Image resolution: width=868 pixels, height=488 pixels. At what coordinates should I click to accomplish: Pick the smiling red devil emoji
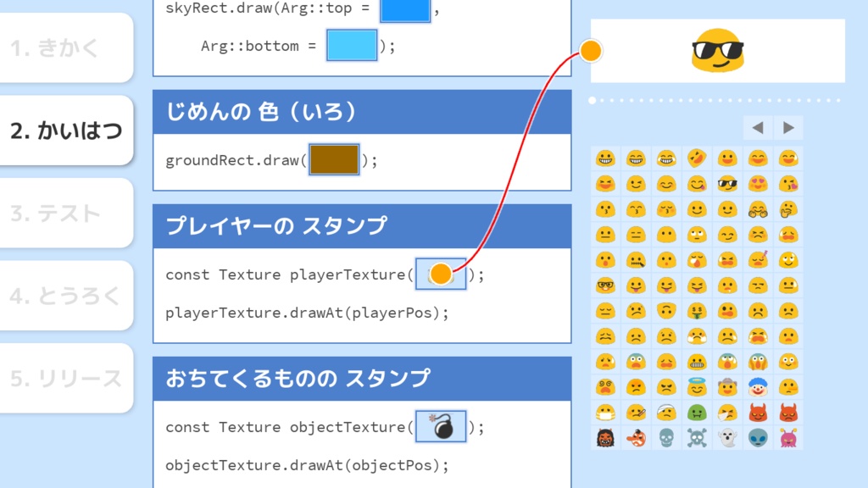pos(758,413)
